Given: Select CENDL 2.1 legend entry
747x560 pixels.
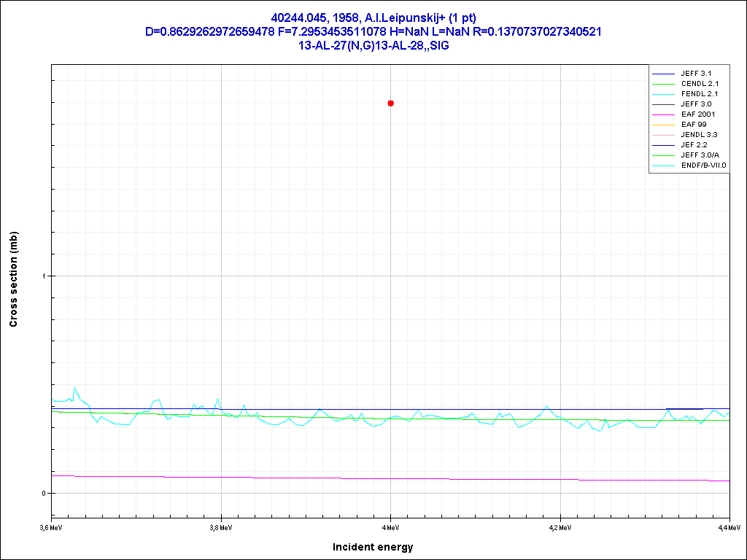Looking at the screenshot, I should click(x=700, y=84).
